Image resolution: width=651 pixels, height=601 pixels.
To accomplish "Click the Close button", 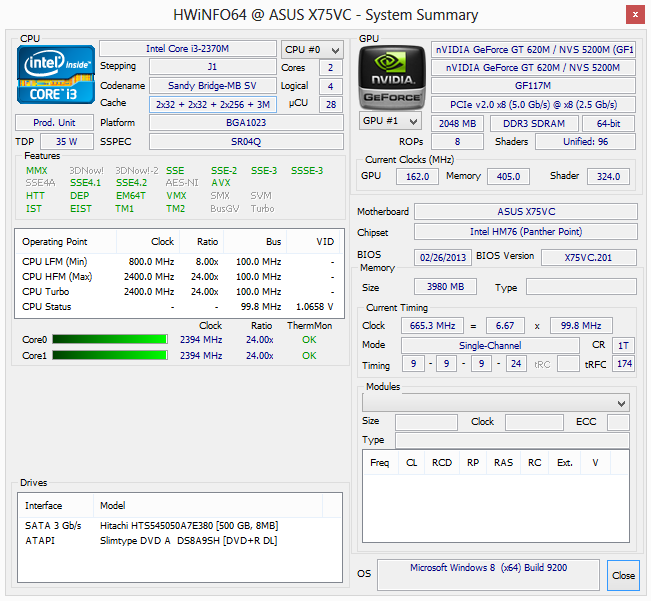I will point(623,575).
